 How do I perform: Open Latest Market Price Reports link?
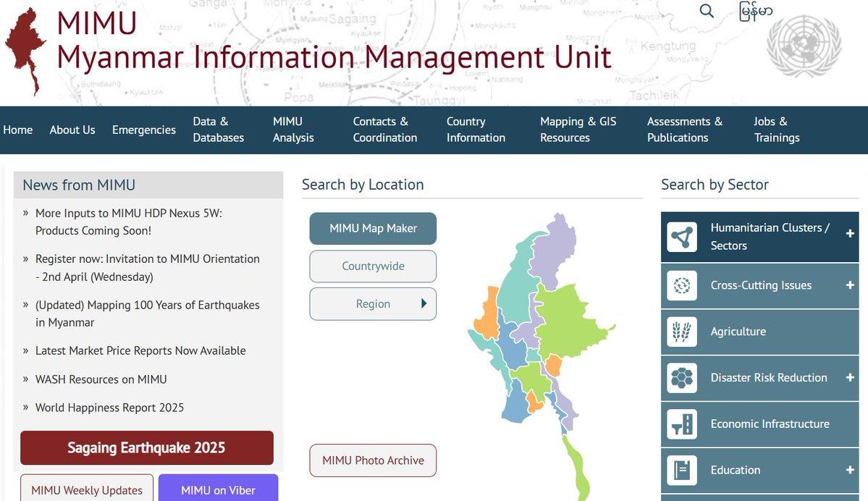click(140, 351)
